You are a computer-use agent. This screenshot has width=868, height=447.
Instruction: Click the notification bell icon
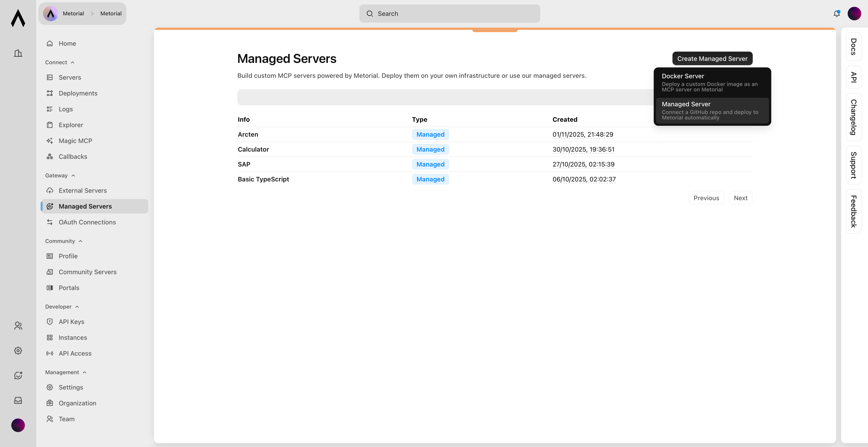(836, 14)
